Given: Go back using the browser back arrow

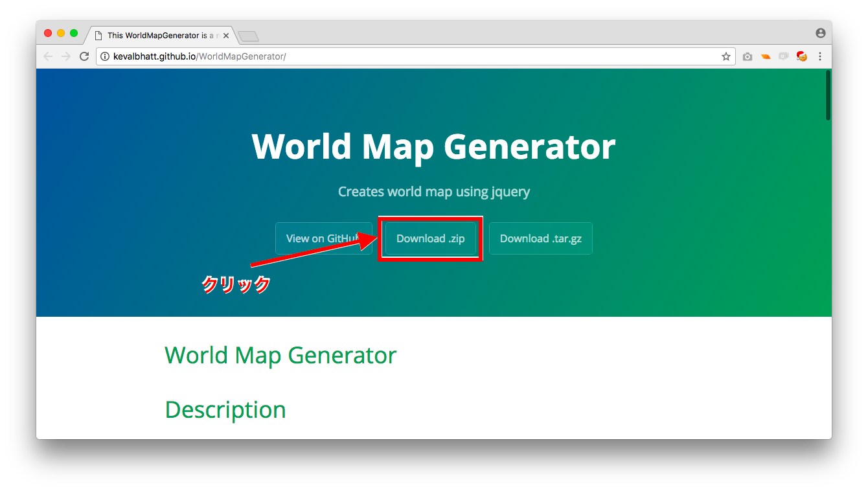Looking at the screenshot, I should coord(48,56).
